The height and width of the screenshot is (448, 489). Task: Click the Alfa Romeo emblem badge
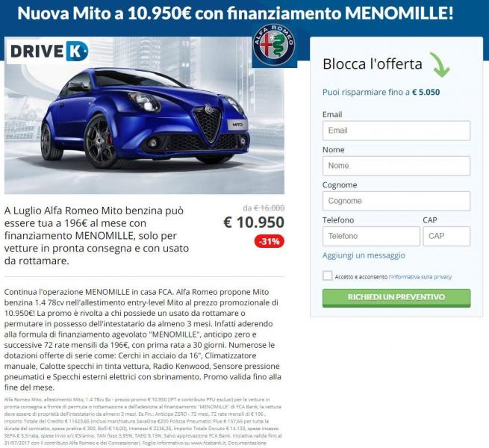pyautogui.click(x=274, y=46)
